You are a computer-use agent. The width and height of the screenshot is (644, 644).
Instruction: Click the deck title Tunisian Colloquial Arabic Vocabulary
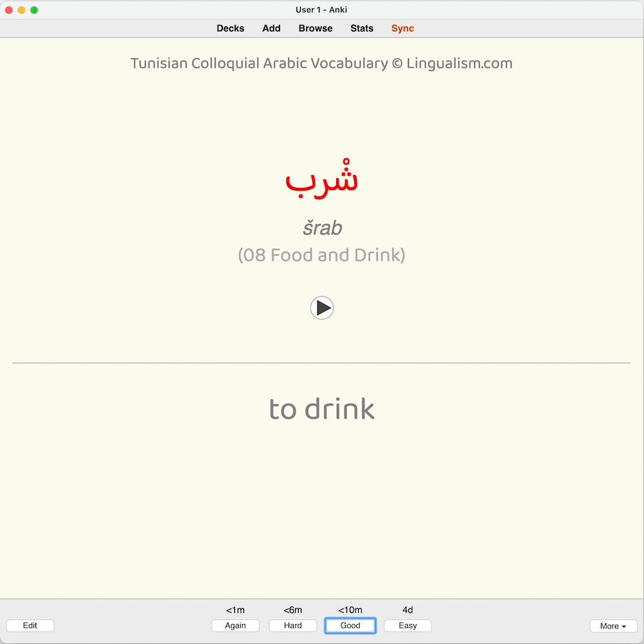tap(322, 63)
